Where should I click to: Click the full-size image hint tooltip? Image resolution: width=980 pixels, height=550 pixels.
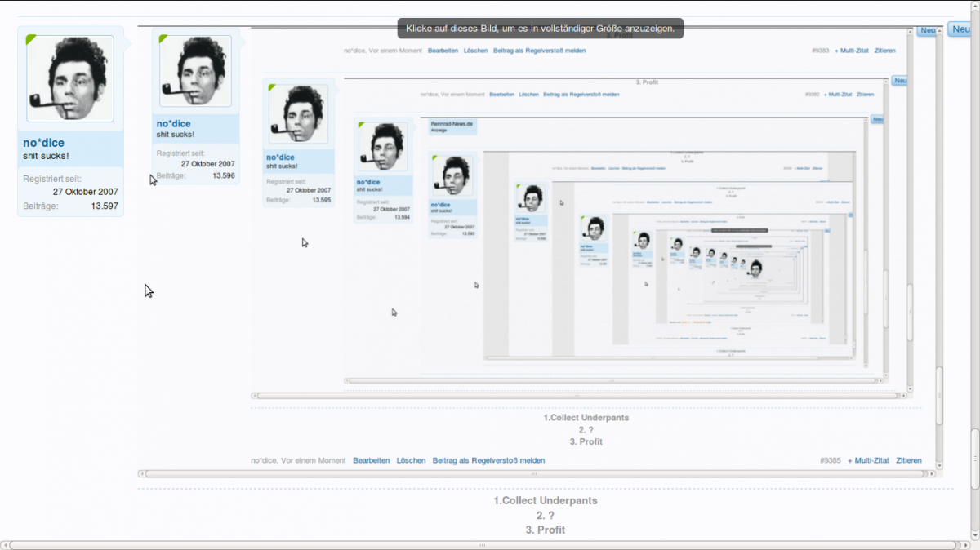point(540,28)
